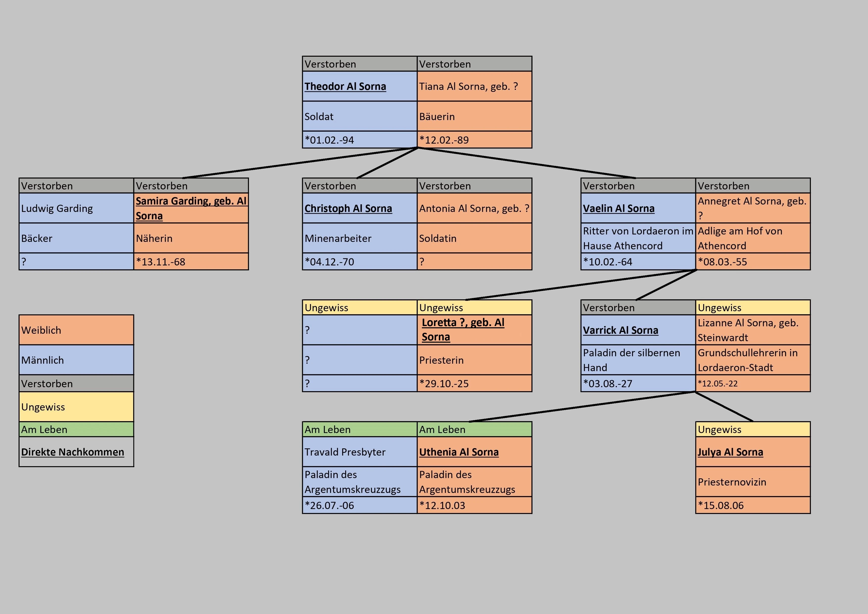Click the Am Leben green legend entry

pyautogui.click(x=76, y=429)
